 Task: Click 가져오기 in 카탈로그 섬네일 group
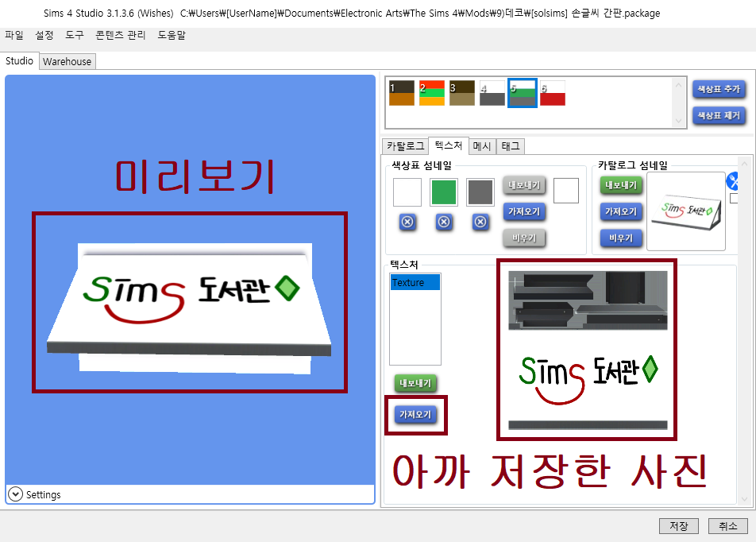coord(621,211)
